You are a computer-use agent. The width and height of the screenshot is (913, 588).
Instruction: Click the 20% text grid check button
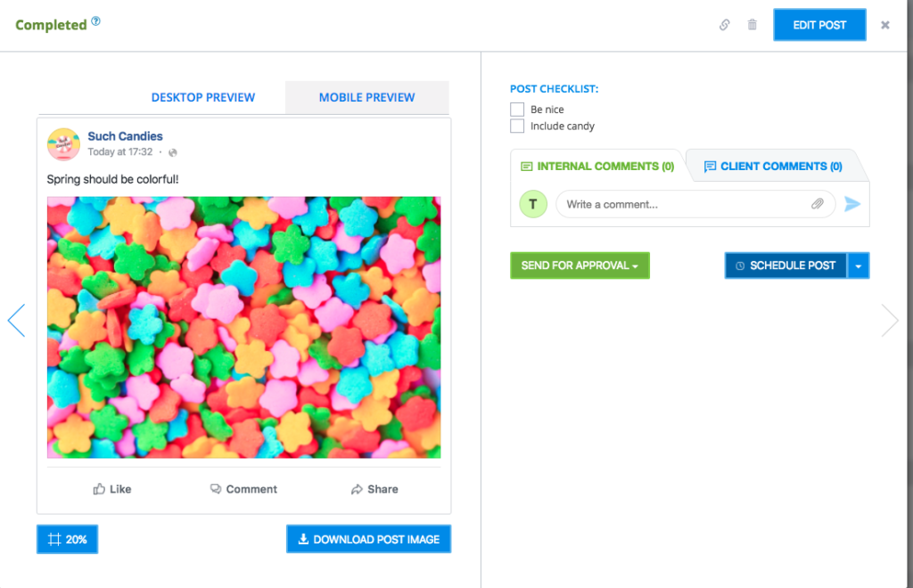pyautogui.click(x=67, y=539)
